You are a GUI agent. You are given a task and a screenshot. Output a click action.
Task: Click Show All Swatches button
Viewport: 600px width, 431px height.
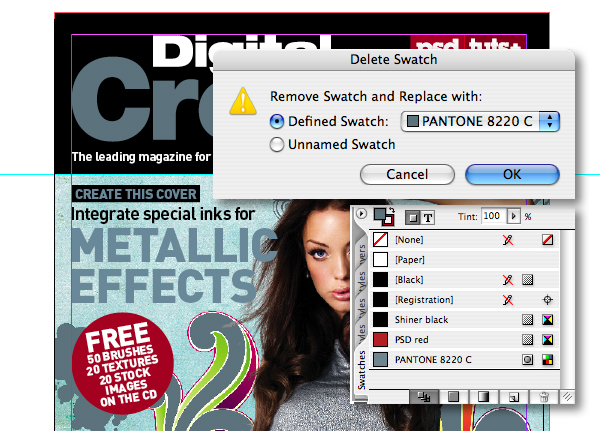click(x=424, y=397)
